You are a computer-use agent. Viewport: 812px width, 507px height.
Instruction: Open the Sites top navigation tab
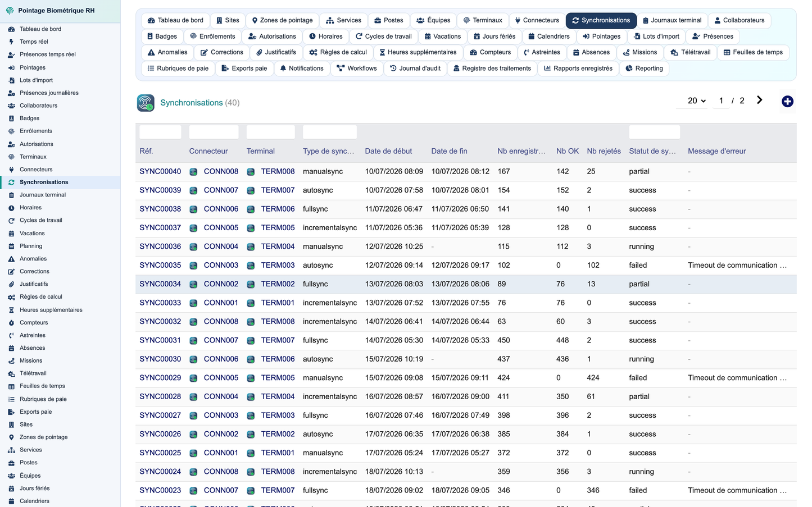[228, 20]
